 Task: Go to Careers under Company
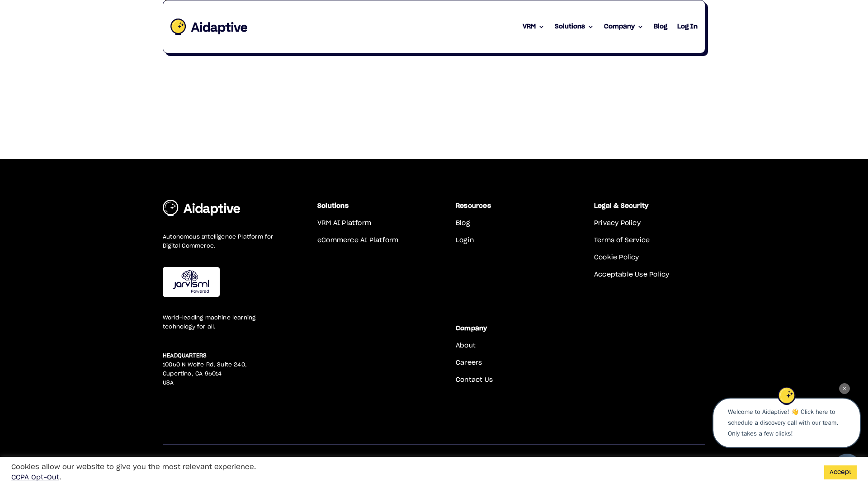tap(469, 362)
